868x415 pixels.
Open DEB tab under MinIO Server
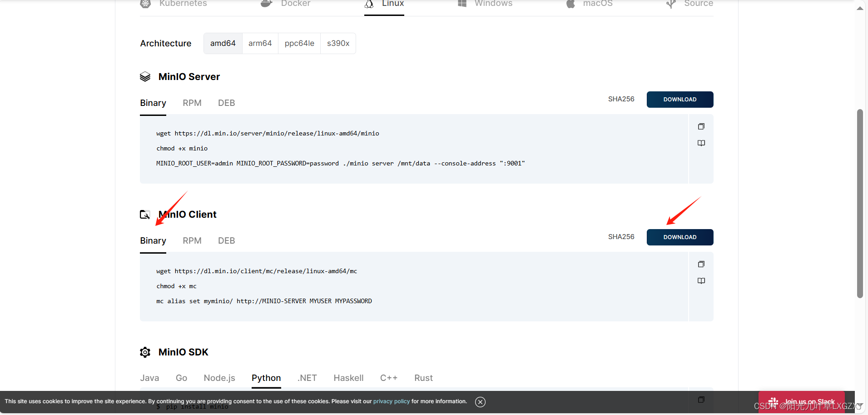(x=227, y=103)
